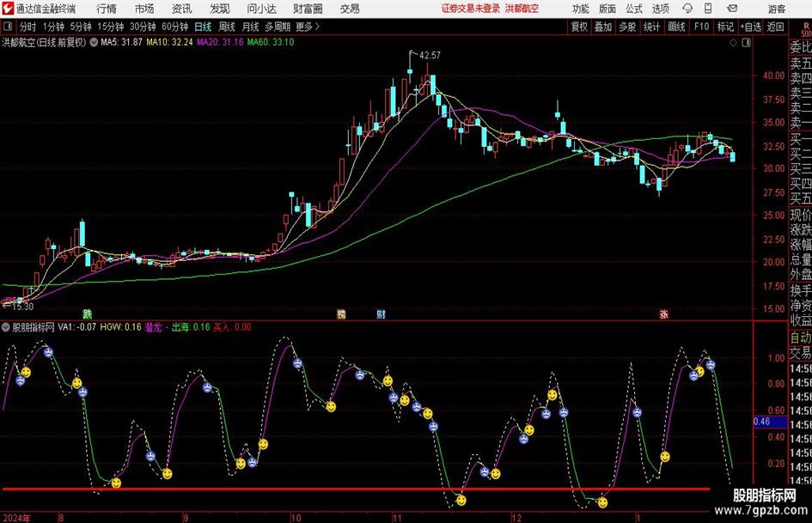Switch to 30分钟 period

pos(143,27)
